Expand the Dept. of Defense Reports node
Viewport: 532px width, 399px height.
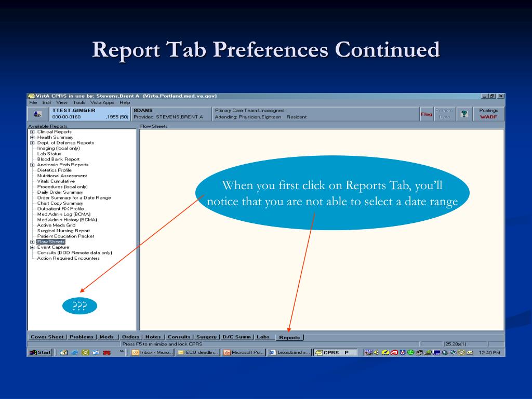coord(32,143)
